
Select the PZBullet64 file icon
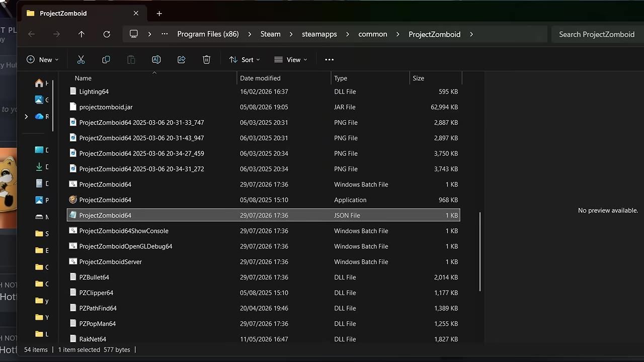pos(73,277)
